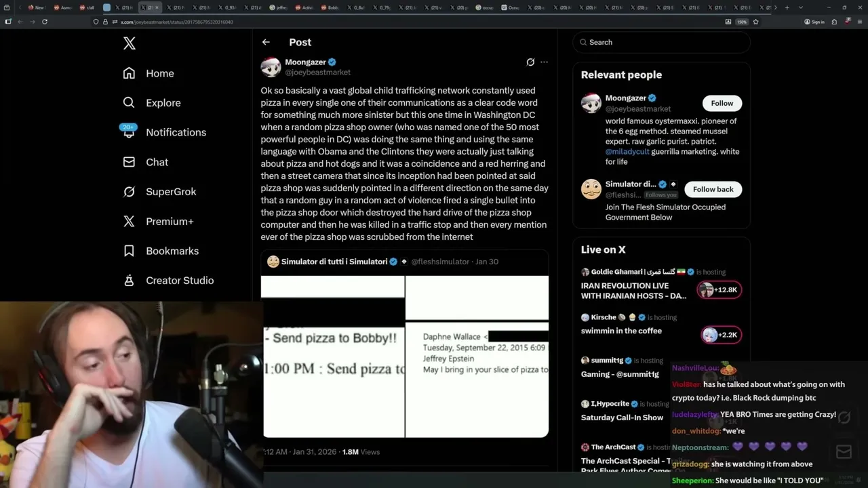Open the Notifications bell icon
This screenshot has height=488, width=868.
coord(129,132)
